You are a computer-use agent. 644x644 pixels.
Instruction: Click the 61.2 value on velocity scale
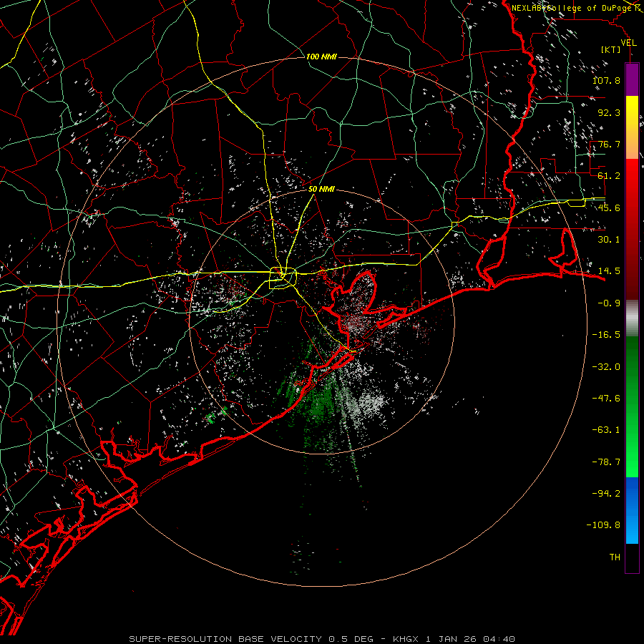[x=609, y=176]
